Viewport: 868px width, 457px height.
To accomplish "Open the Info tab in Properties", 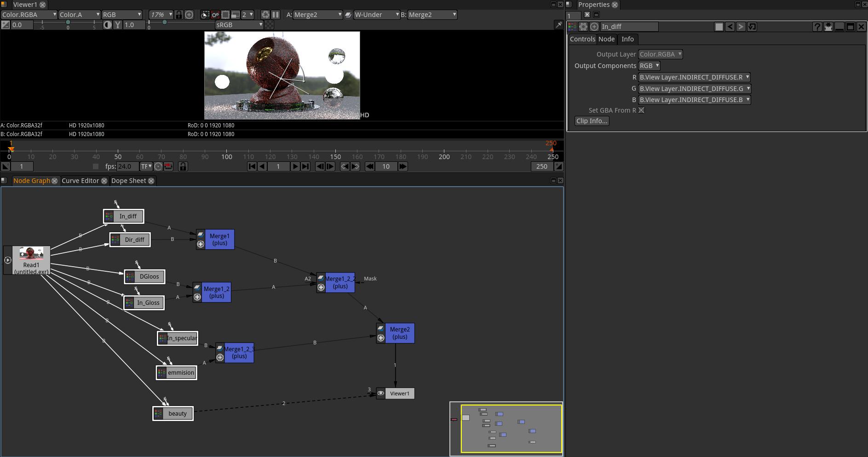I will [627, 39].
